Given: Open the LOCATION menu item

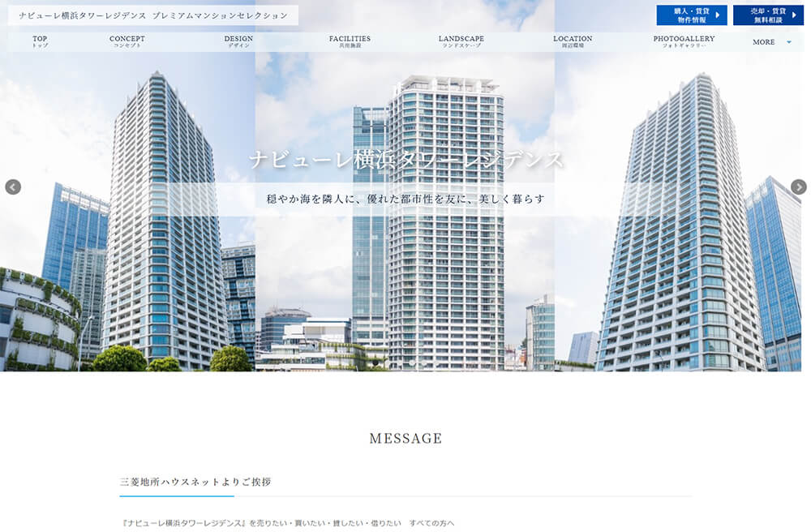Looking at the screenshot, I should [x=573, y=41].
